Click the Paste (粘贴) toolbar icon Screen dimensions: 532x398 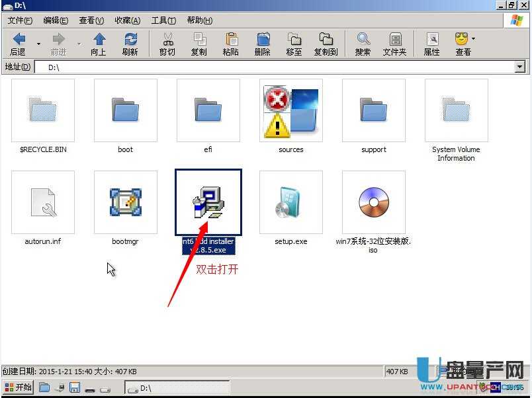click(x=231, y=40)
